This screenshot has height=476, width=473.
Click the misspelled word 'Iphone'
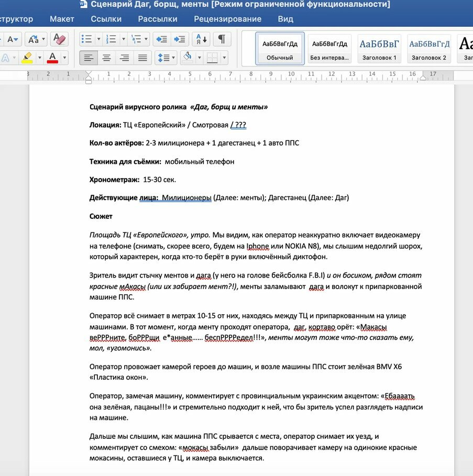tap(257, 246)
